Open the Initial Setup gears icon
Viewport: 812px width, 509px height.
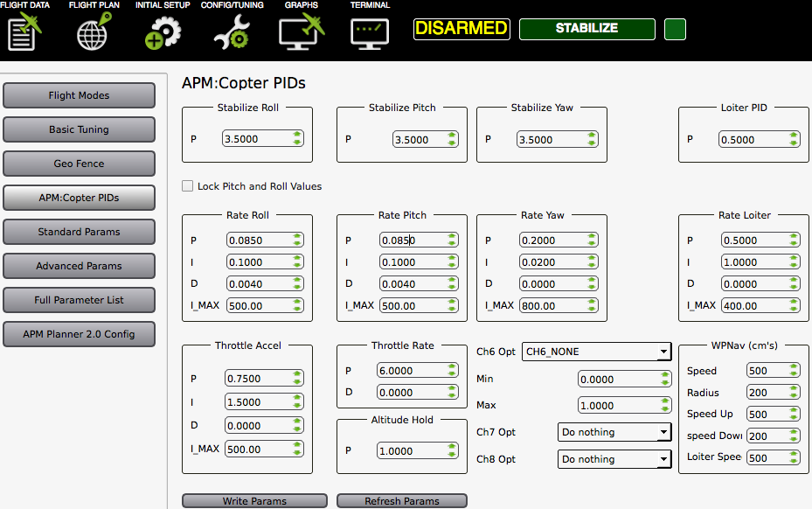[163, 32]
